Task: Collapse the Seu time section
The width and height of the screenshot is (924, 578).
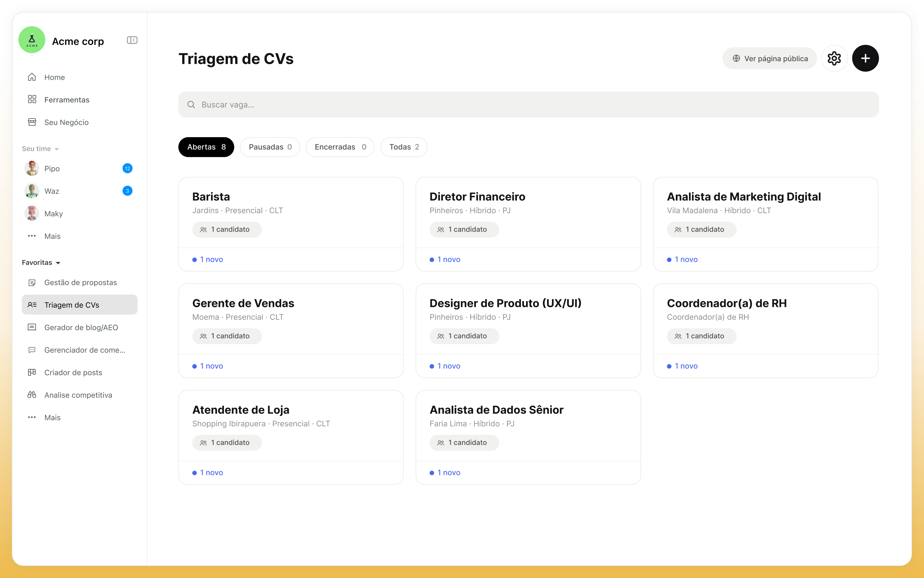Action: pyautogui.click(x=40, y=149)
